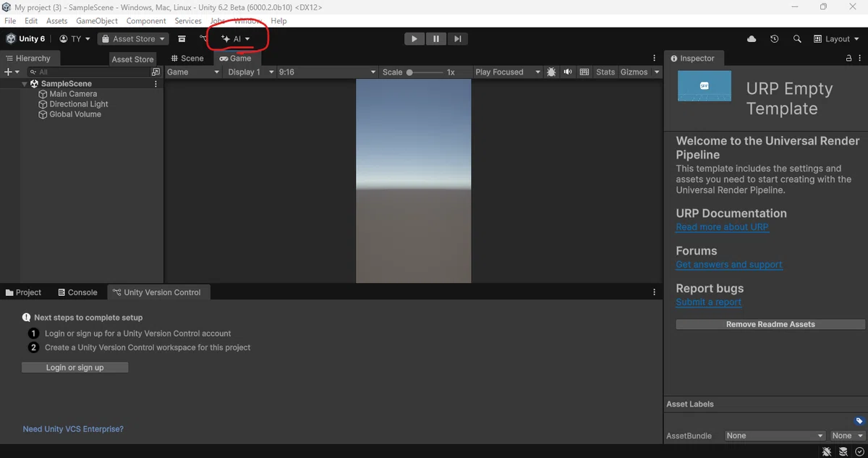Screen dimensions: 868x458
Task: Toggle the Frame Debugger bug icon
Action: coord(552,72)
